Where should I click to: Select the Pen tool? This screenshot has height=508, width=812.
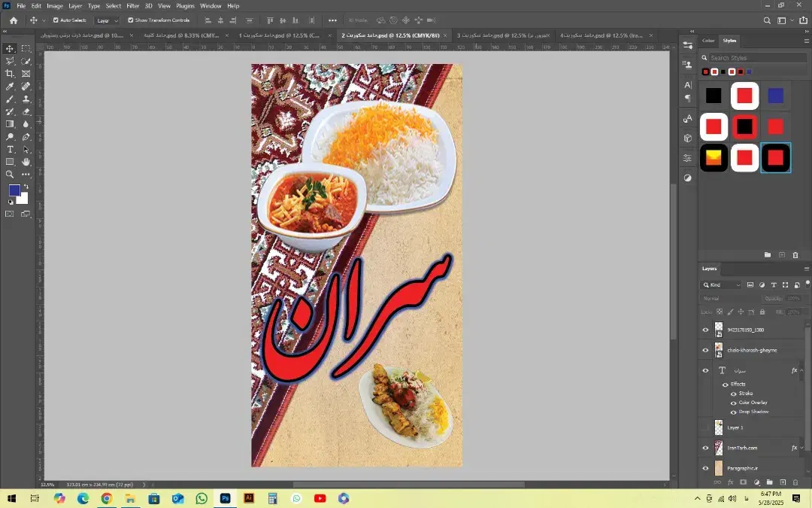(26, 137)
